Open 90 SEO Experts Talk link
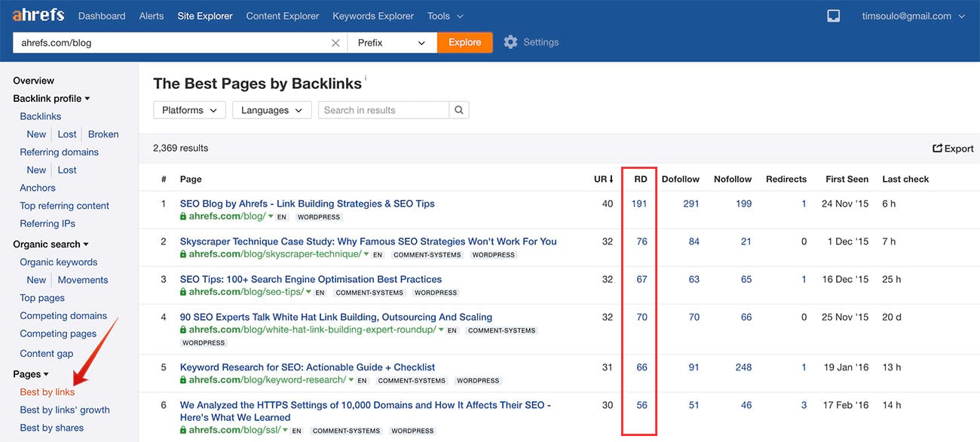 tap(336, 317)
